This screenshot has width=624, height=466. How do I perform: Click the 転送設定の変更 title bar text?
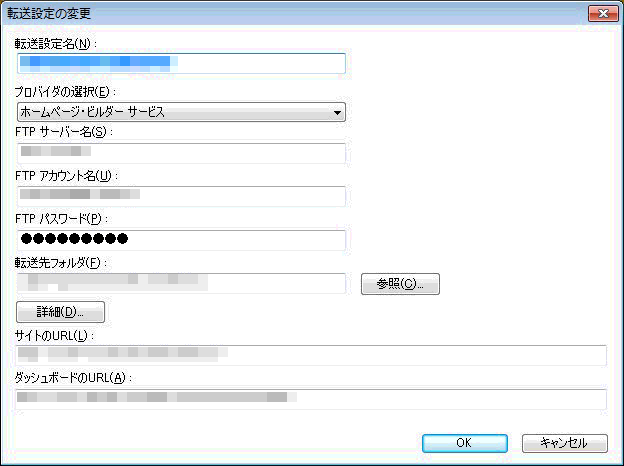tap(49, 14)
